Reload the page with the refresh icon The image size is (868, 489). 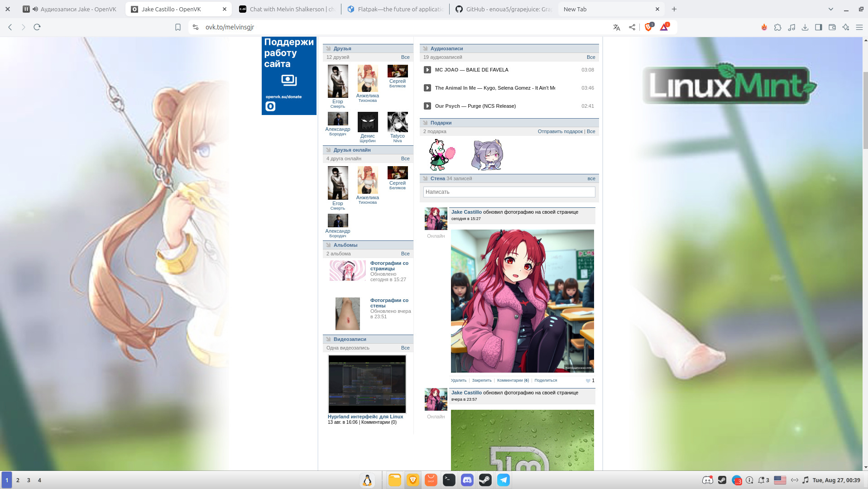(37, 27)
